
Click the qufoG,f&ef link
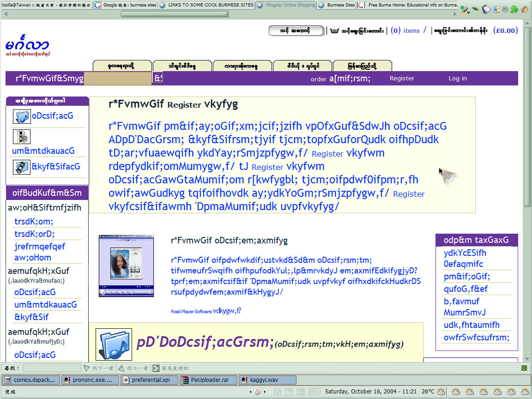pos(465,289)
